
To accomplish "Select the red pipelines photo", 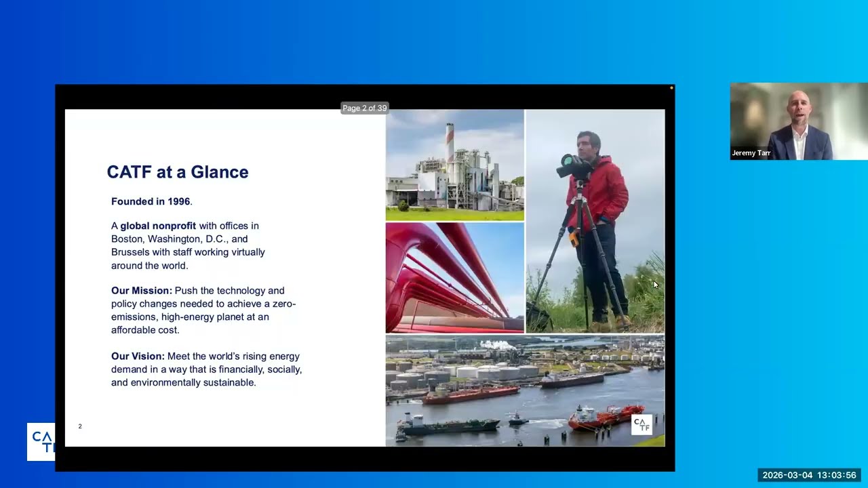I will [x=454, y=278].
